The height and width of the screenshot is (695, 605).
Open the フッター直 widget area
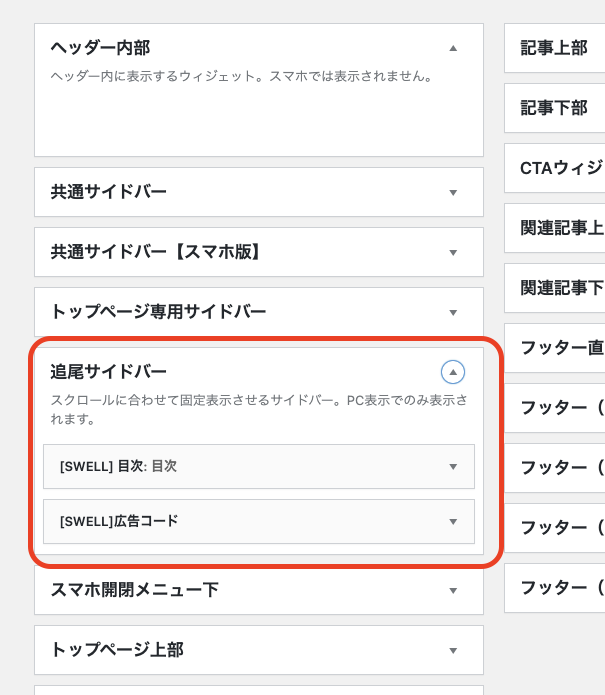click(x=554, y=348)
